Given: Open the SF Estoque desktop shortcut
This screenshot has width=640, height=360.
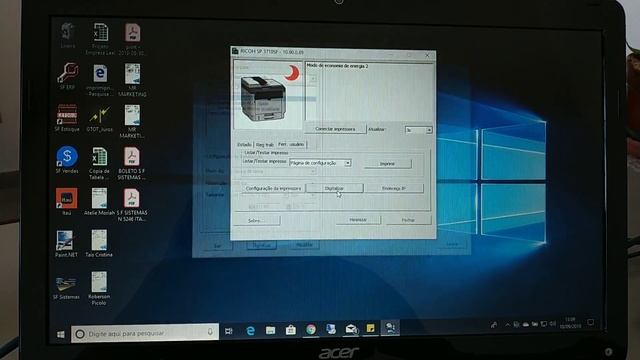Looking at the screenshot, I should [x=67, y=118].
